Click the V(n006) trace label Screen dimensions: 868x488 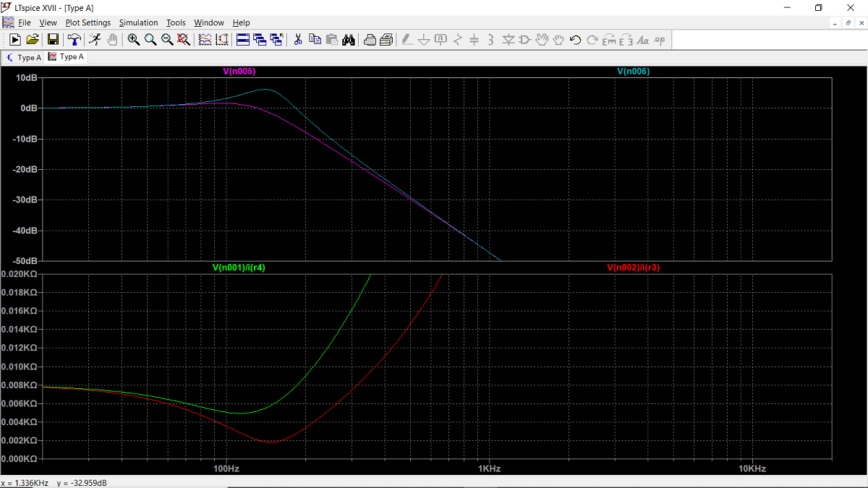[x=633, y=72]
